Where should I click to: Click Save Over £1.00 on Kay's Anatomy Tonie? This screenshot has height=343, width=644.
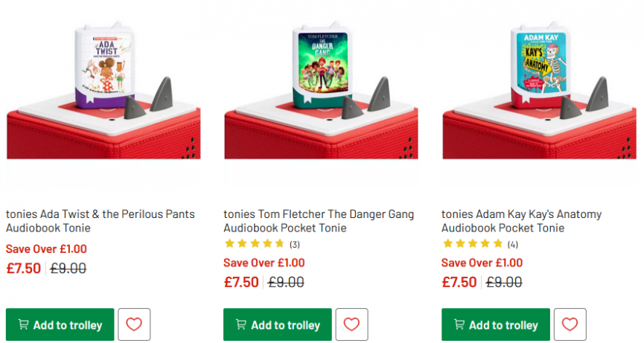point(482,263)
